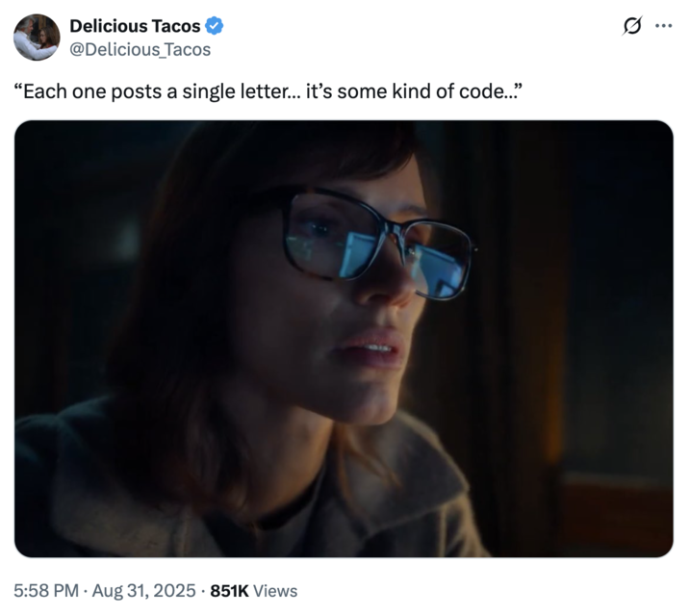Image resolution: width=689 pixels, height=616 pixels.
Task: View the 851K view count
Action: tap(229, 591)
